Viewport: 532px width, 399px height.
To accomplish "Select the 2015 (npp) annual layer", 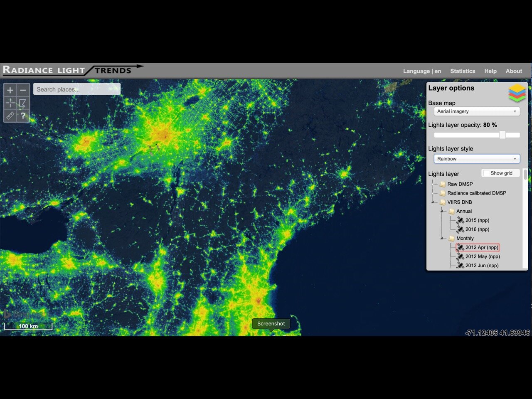I will 477,220.
